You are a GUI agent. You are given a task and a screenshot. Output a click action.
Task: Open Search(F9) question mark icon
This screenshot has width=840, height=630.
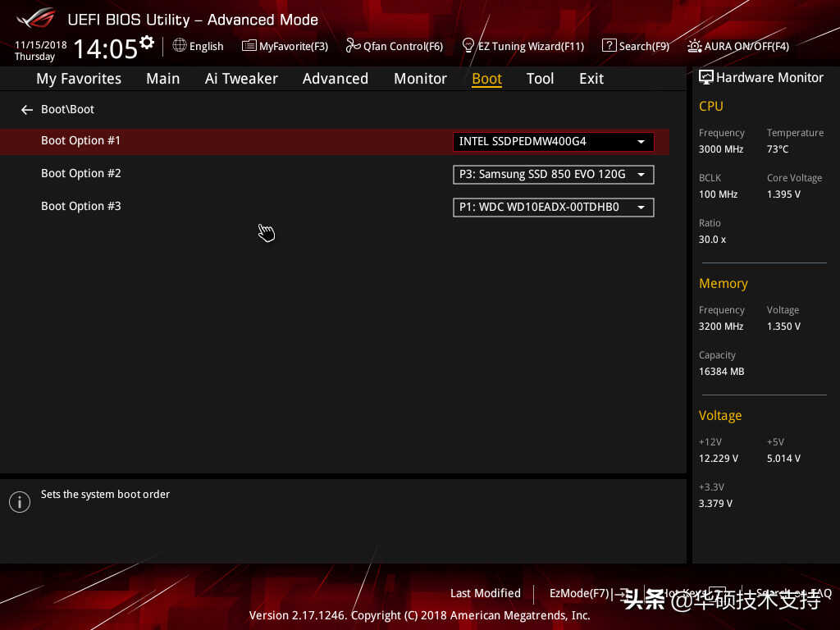click(x=609, y=46)
